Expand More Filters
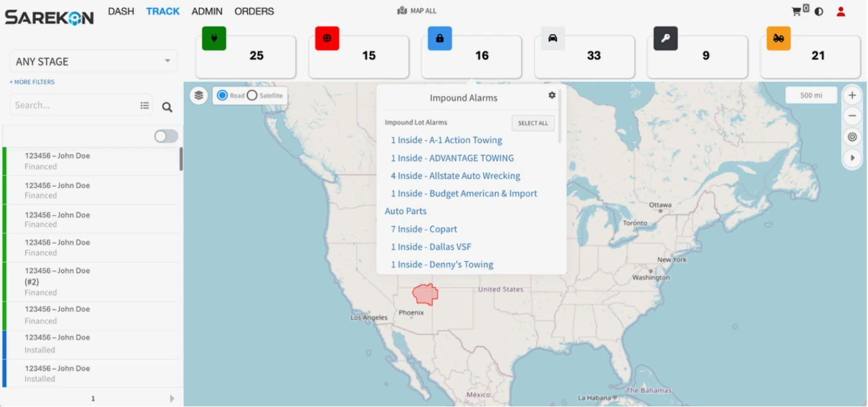868x407 pixels. coord(32,82)
